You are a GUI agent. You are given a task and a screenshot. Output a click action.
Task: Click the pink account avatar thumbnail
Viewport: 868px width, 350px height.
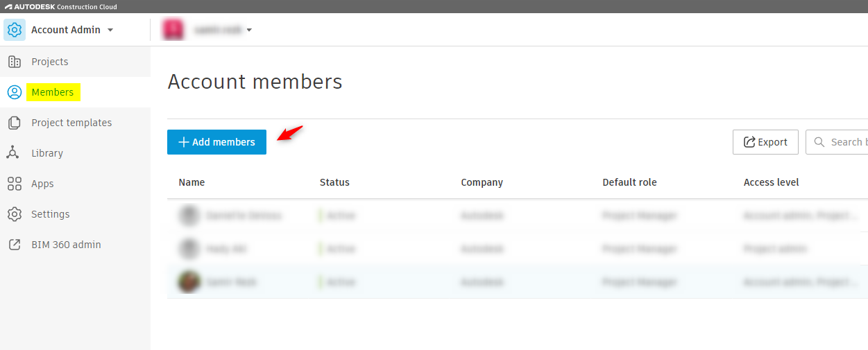click(173, 30)
